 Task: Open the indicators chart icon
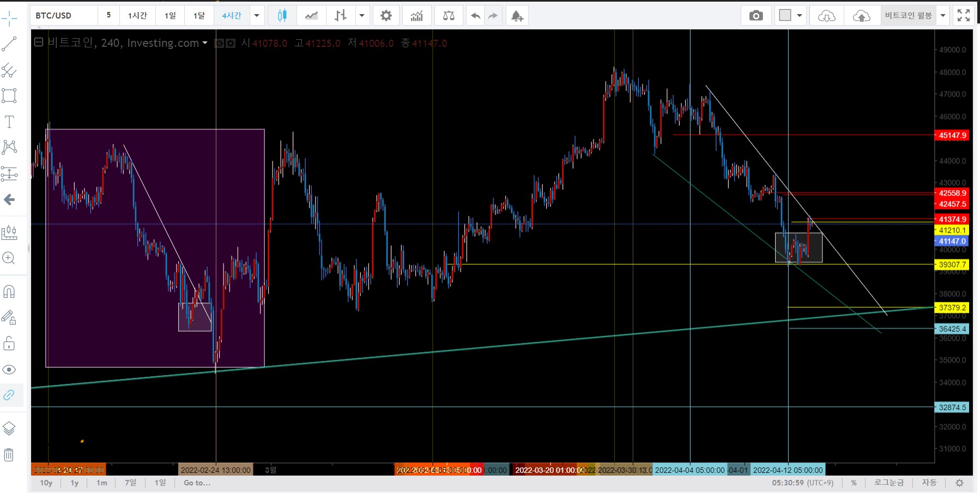coord(417,16)
